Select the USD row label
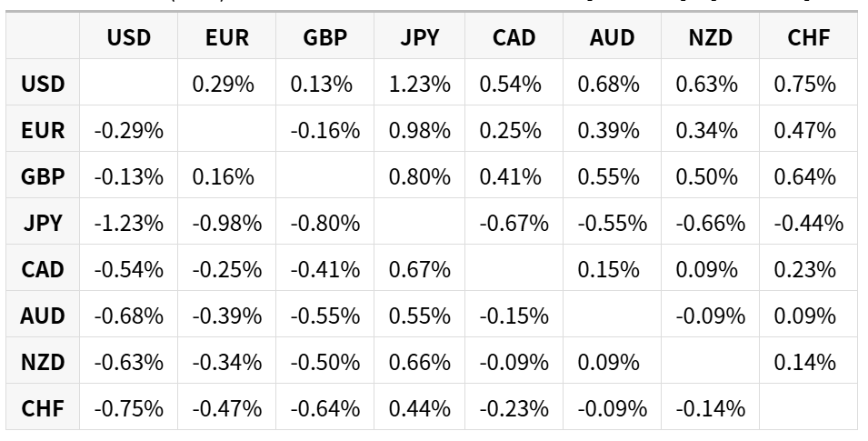 pos(43,83)
